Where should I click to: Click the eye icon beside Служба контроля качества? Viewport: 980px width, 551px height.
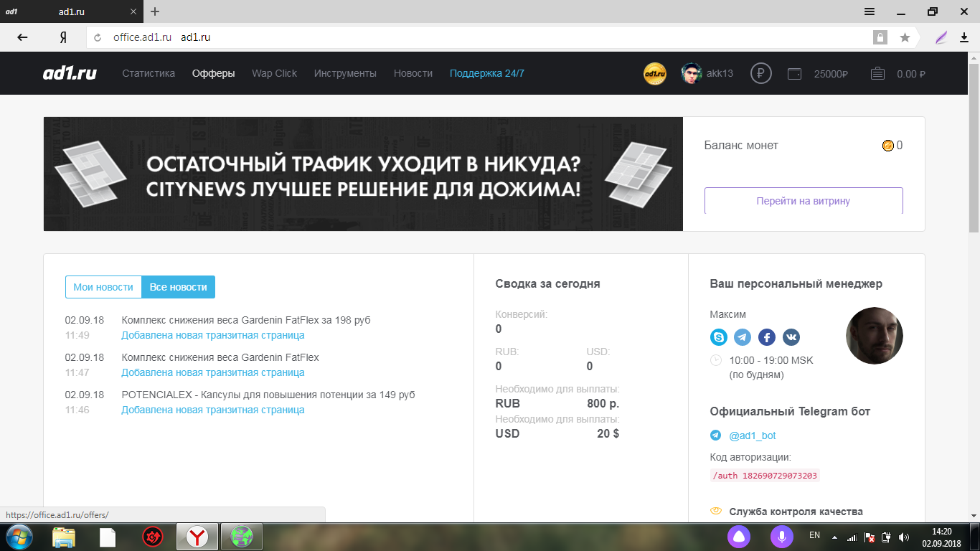[x=715, y=512]
